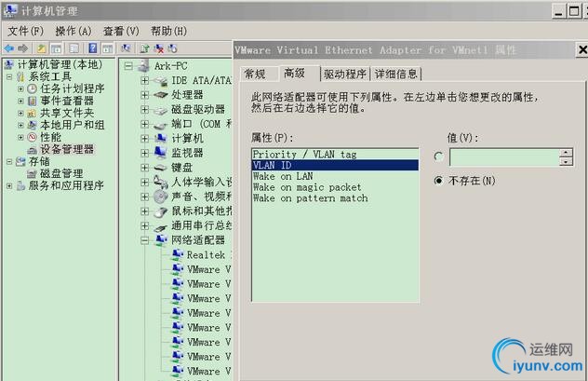Click the scan for hardware changes icon

coord(126,48)
